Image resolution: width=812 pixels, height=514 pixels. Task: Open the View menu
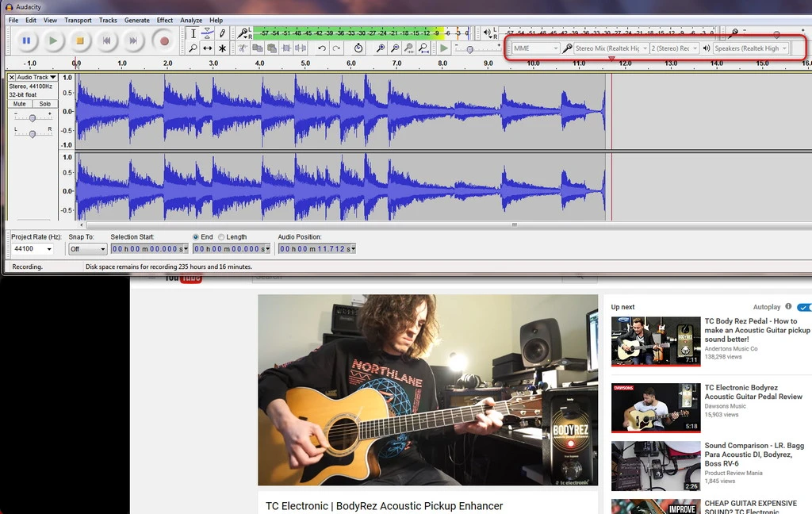[50, 20]
